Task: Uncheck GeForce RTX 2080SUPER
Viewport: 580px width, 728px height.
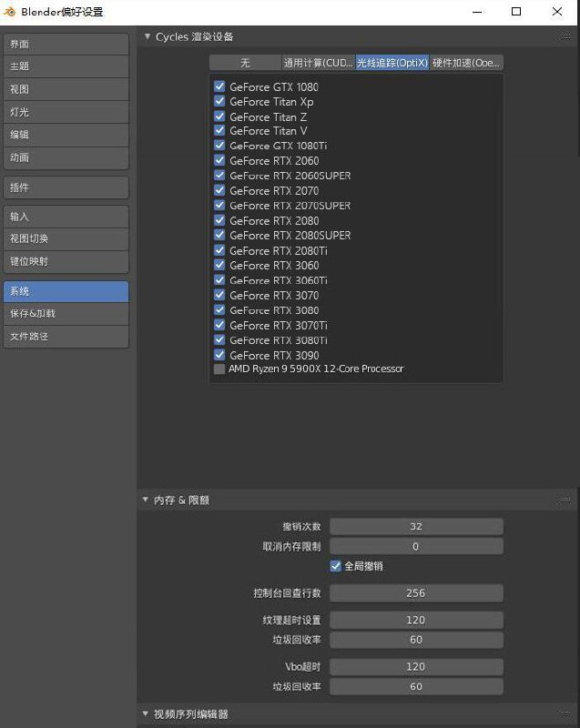Action: point(219,235)
